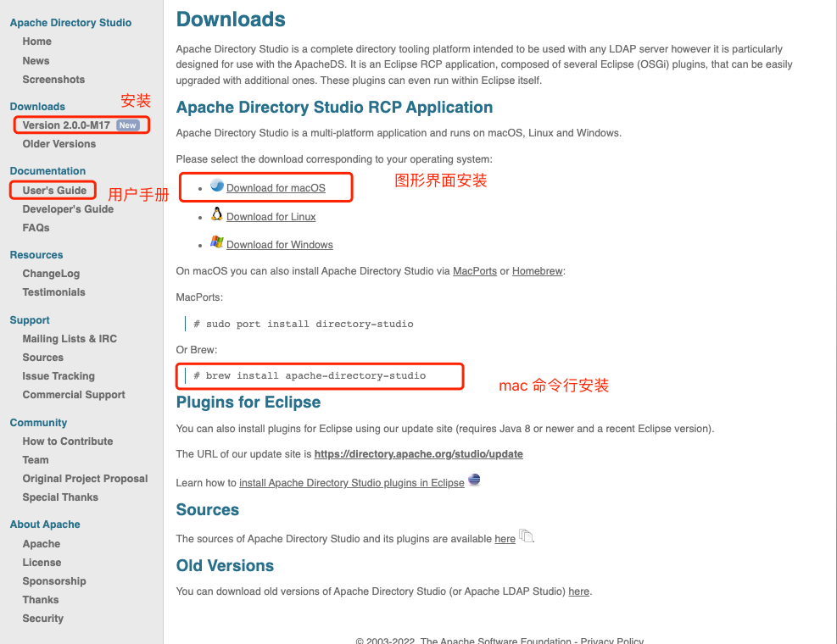Viewport: 837px width, 644px height.
Task: Open User's Guide from the sidebar
Action: coord(52,190)
